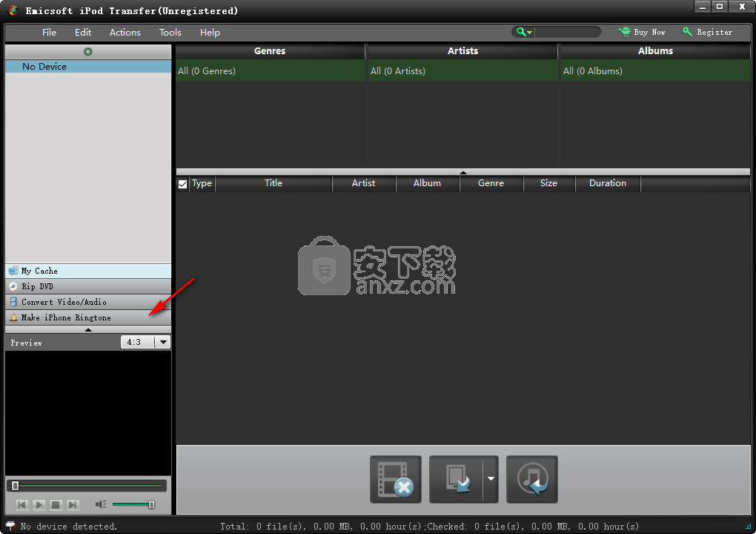Screen dimensions: 756x534
Task: Minimize the iPod Transfer window
Action: 702,7
